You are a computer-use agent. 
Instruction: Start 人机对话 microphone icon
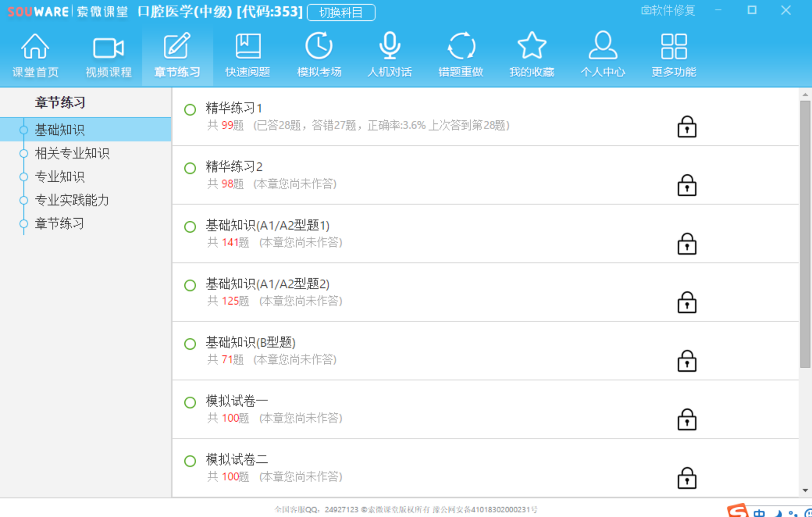pyautogui.click(x=389, y=47)
